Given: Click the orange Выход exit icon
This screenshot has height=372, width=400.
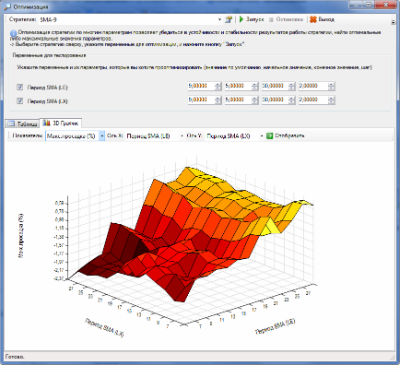Looking at the screenshot, I should (x=313, y=19).
